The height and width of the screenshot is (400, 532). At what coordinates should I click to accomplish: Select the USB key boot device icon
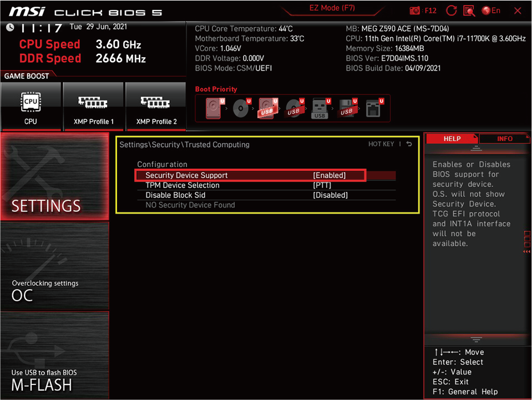click(x=321, y=108)
